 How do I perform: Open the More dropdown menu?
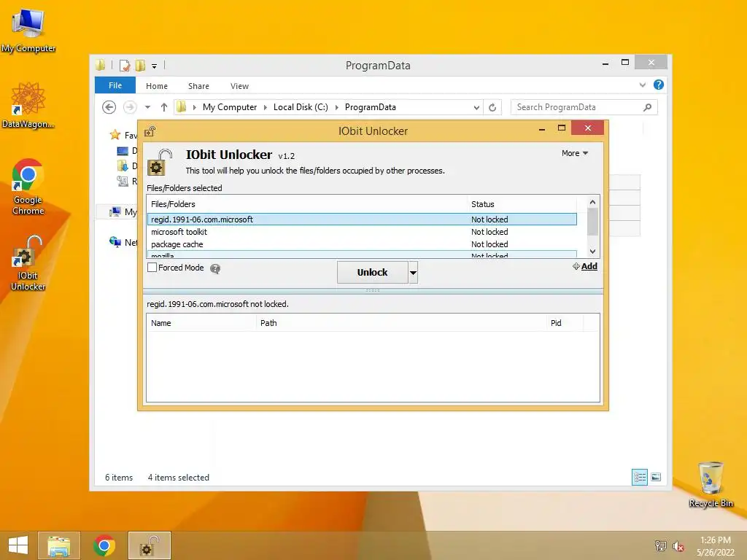coord(575,153)
